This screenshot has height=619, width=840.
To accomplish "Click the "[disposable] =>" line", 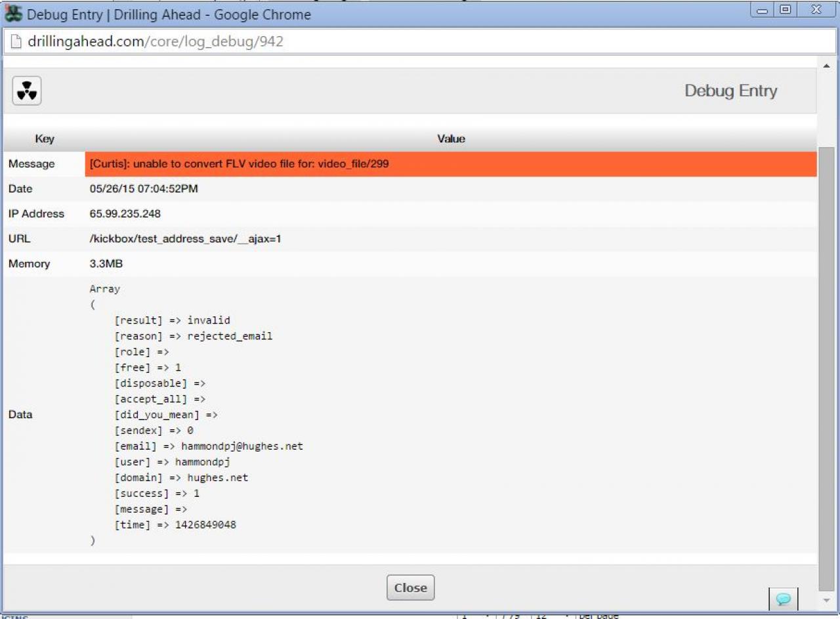I will [x=160, y=383].
